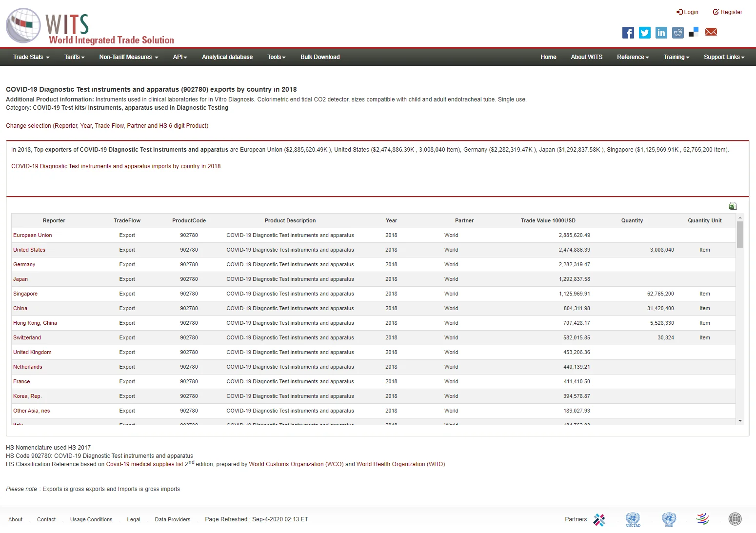The height and width of the screenshot is (533, 756).
Task: Open the Singapore reporter link
Action: tap(25, 294)
